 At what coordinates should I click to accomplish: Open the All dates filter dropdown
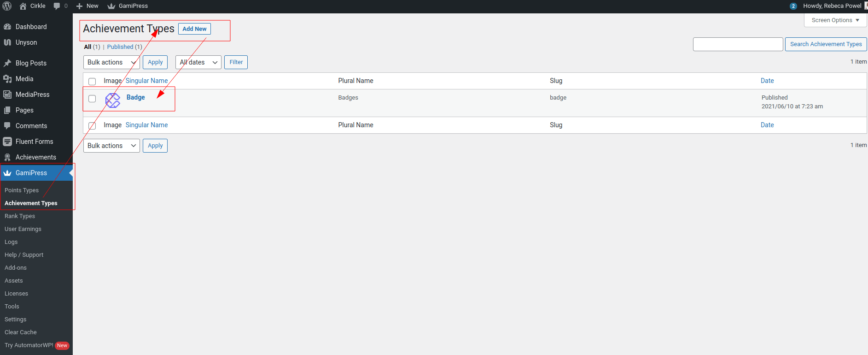[198, 62]
